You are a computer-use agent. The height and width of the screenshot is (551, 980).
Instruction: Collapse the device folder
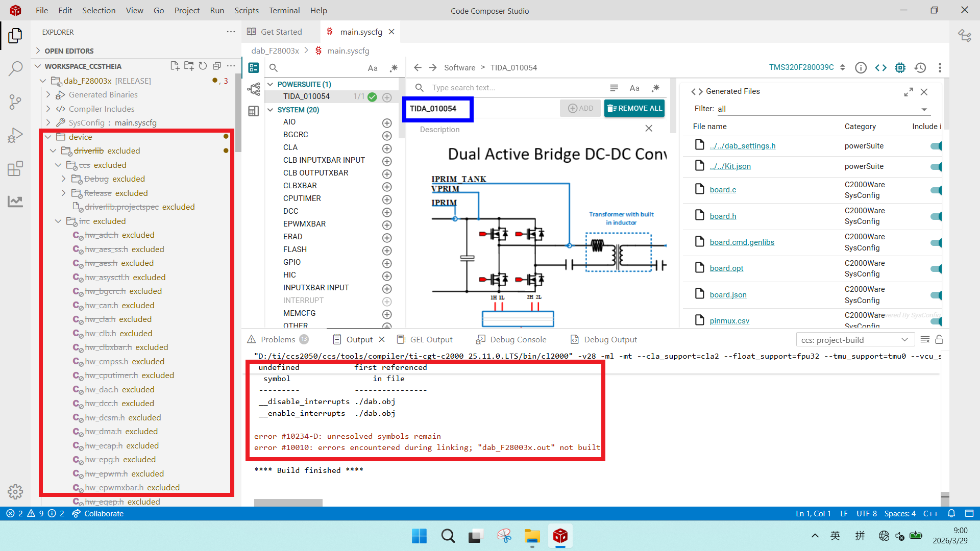point(48,137)
